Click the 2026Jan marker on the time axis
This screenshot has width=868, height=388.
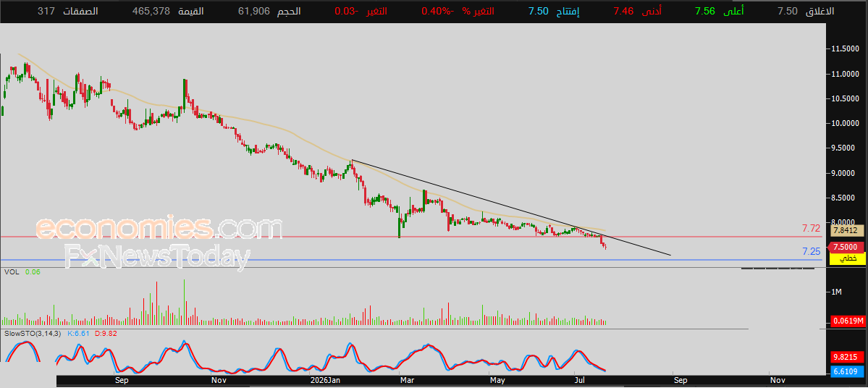326,380
